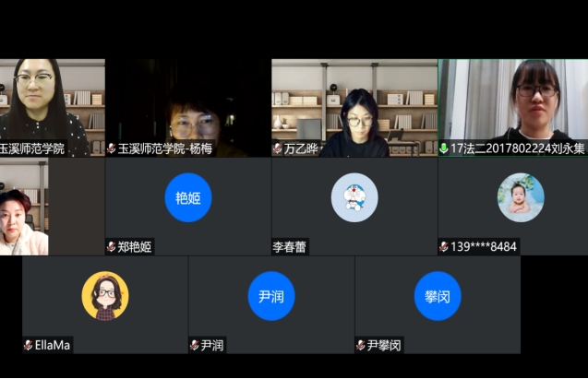Select the cartoon girl avatar of EllaMa

point(104,296)
